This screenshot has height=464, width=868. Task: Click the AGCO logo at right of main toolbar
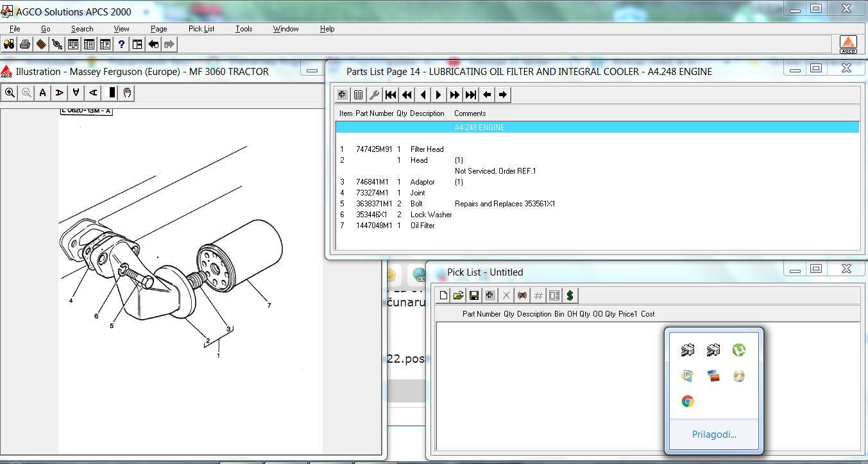pos(848,44)
